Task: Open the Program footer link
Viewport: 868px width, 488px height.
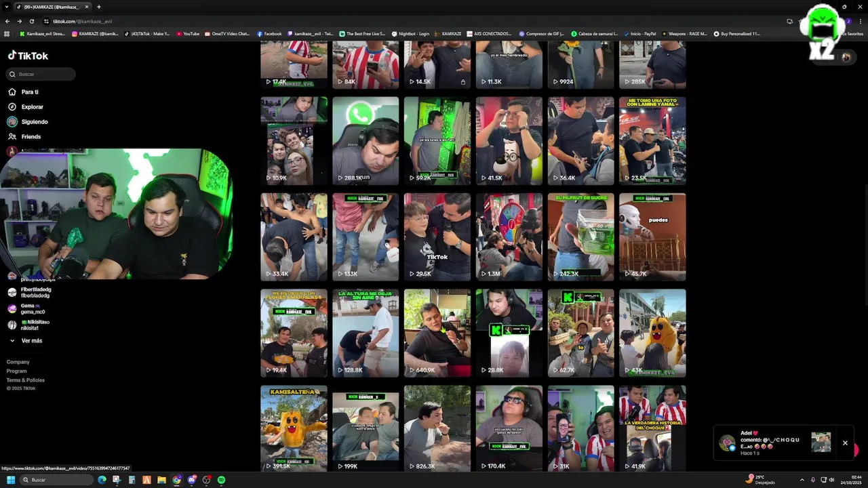Action: pos(17,371)
